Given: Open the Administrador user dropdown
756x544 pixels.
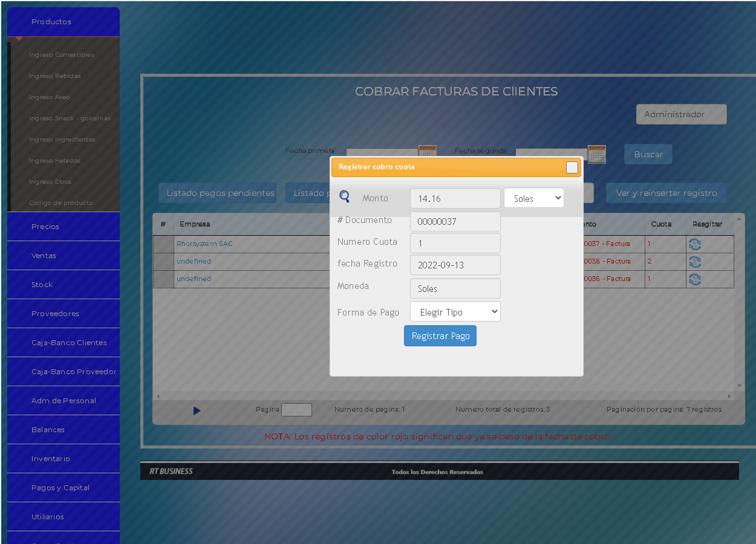Looking at the screenshot, I should (681, 114).
